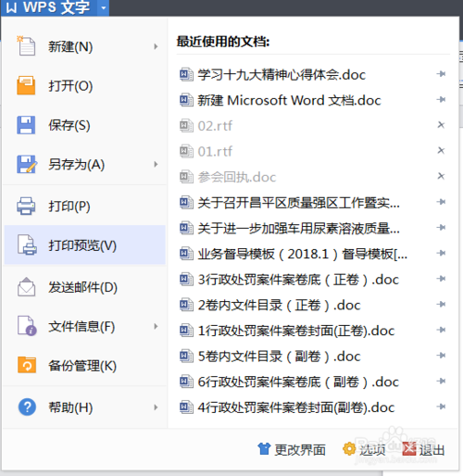Image resolution: width=463 pixels, height=476 pixels.
Task: Expand the 另存为(A) submenu arrow
Action: click(156, 164)
